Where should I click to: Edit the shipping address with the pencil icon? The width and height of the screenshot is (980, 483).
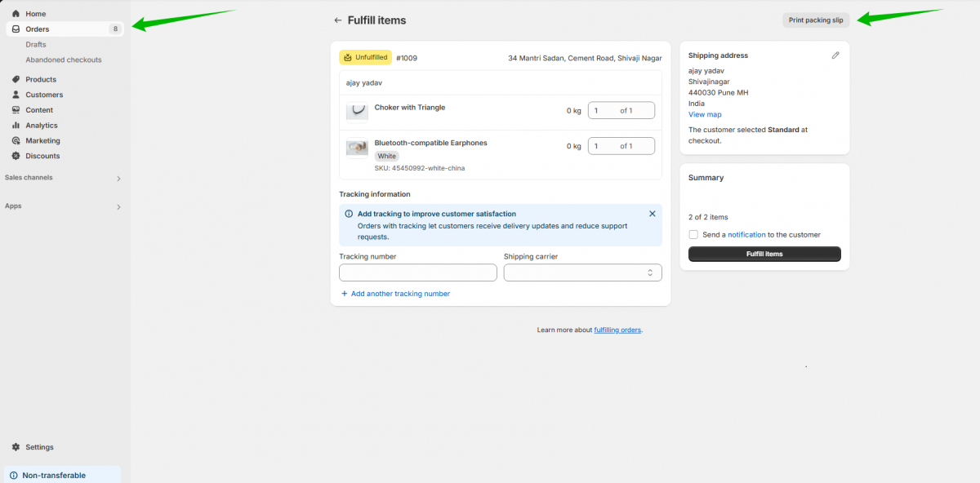pyautogui.click(x=835, y=55)
